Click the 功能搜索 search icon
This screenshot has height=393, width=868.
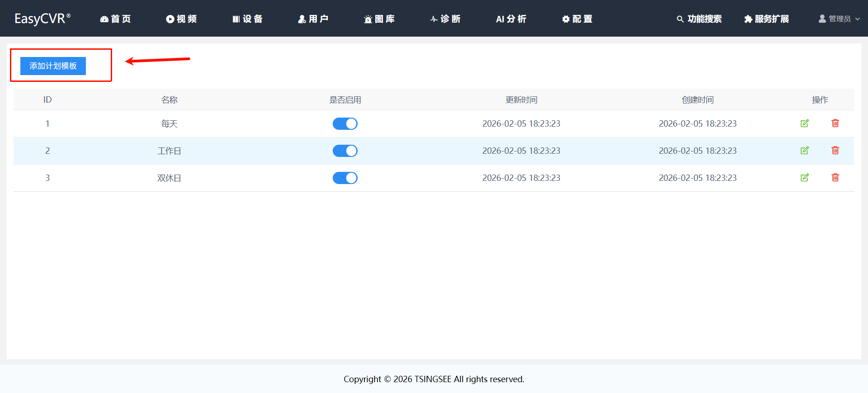click(680, 19)
